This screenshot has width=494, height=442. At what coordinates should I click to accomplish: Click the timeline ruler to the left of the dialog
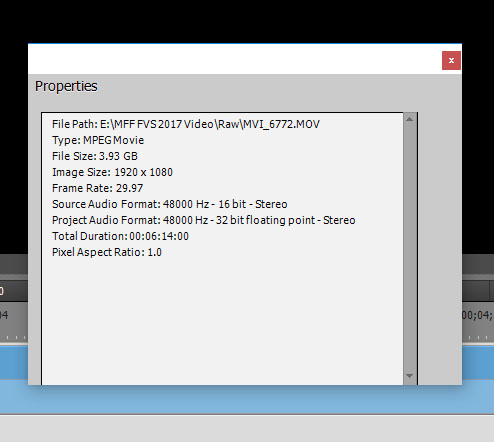[14, 322]
